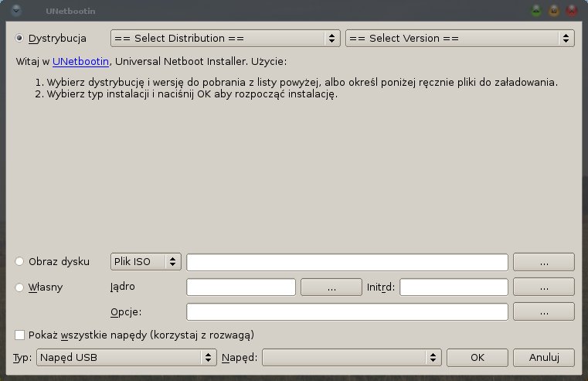Focus the Initrd input field
Image resolution: width=588 pixels, height=381 pixels.
coord(454,287)
